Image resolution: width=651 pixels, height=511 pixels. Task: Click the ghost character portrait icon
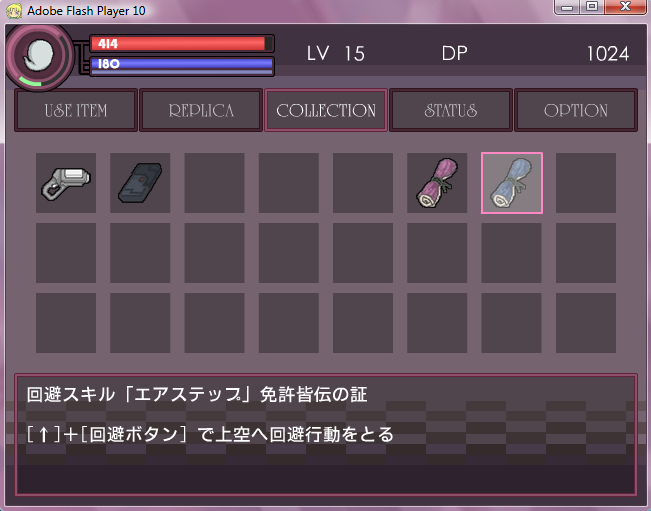[39, 56]
